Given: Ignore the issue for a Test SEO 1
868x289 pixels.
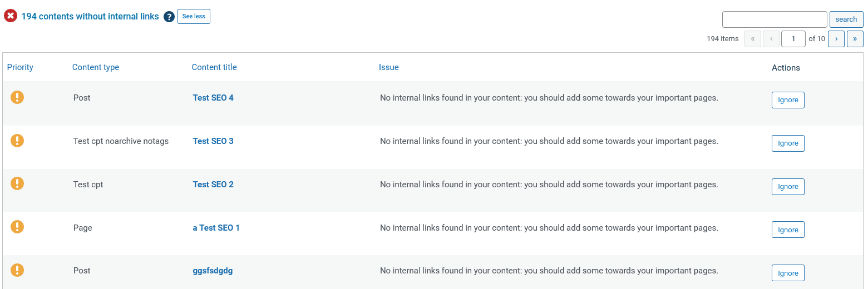Looking at the screenshot, I should tap(788, 230).
